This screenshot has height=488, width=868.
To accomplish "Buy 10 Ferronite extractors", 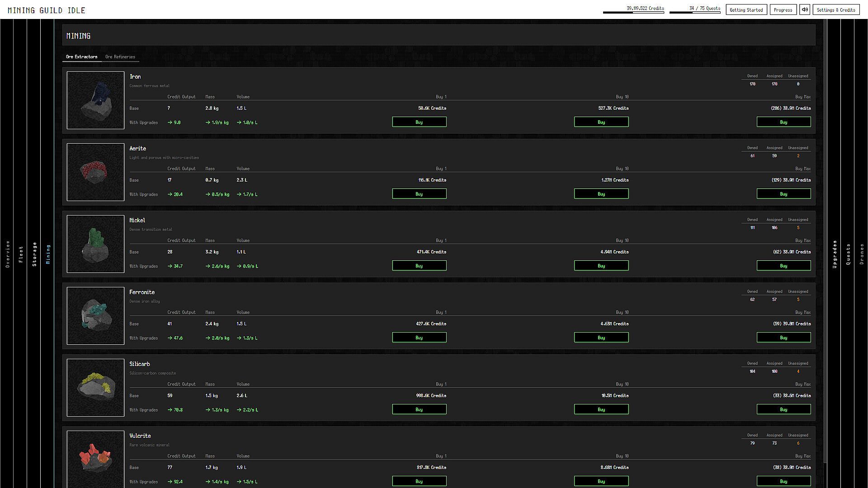I will coord(601,338).
